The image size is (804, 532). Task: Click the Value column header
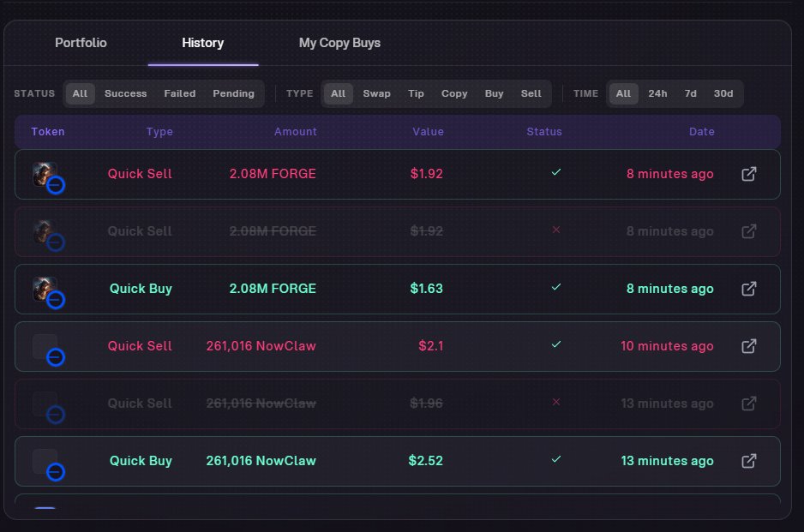[x=429, y=131]
